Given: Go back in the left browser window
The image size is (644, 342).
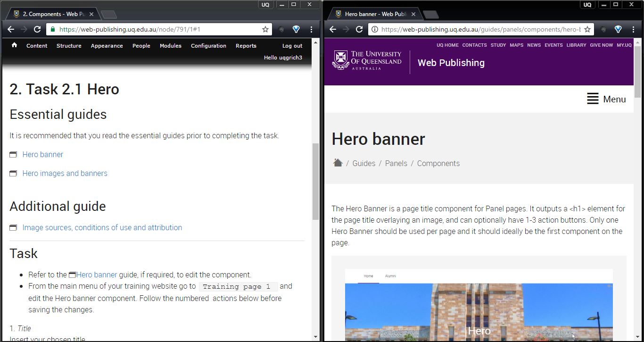Looking at the screenshot, I should pyautogui.click(x=11, y=29).
